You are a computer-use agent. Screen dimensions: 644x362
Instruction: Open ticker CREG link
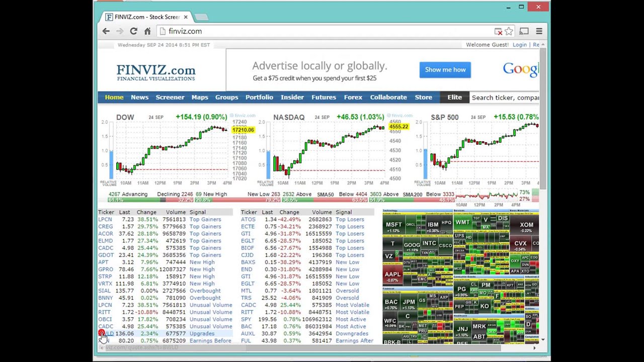[x=106, y=226]
